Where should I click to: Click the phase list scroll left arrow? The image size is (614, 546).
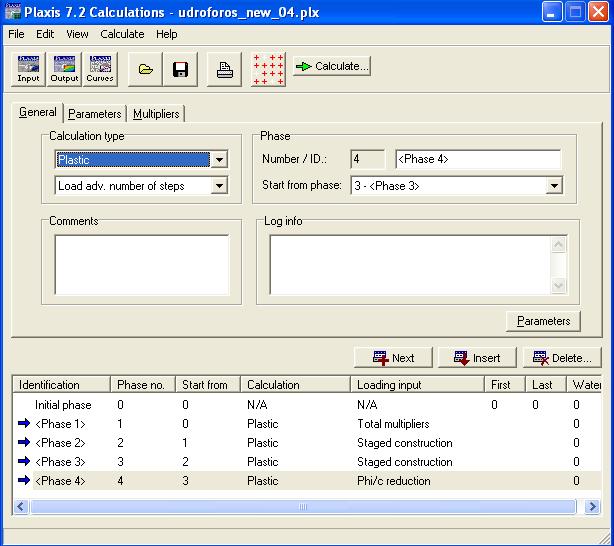(x=21, y=506)
